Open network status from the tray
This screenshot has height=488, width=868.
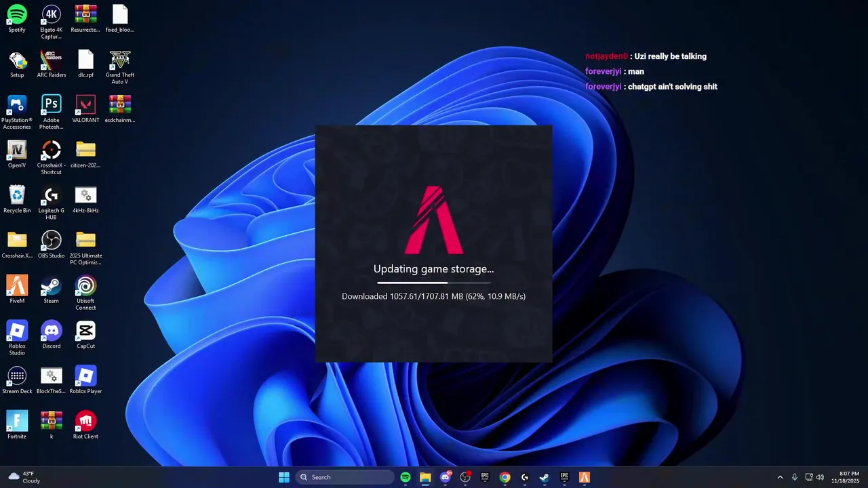tap(809, 477)
